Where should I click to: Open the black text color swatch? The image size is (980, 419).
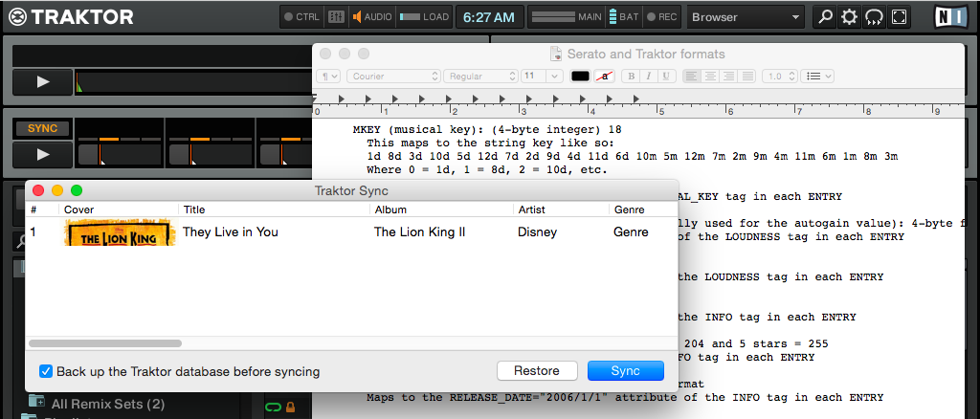coord(580,77)
